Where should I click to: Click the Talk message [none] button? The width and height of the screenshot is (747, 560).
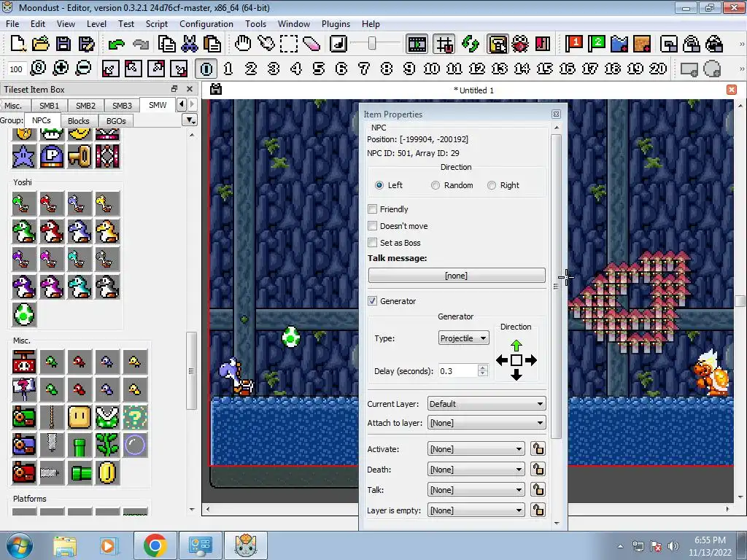point(457,276)
